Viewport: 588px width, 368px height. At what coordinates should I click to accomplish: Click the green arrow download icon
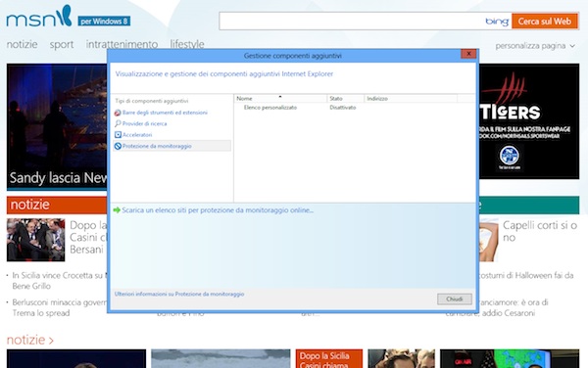117,210
